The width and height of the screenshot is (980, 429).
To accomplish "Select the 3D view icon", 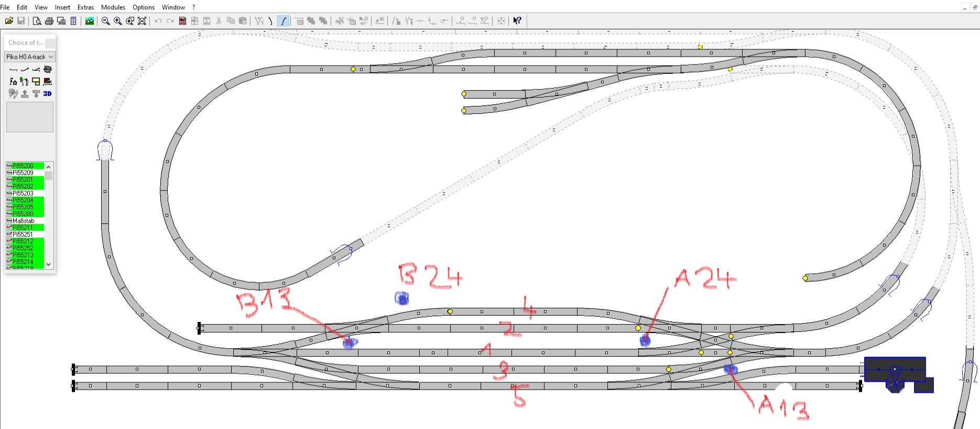I will pyautogui.click(x=48, y=93).
